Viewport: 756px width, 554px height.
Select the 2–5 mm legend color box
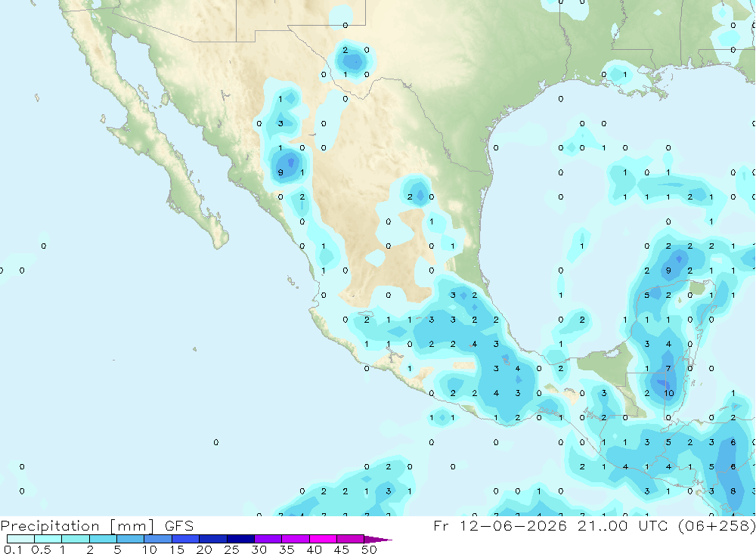coord(103,539)
